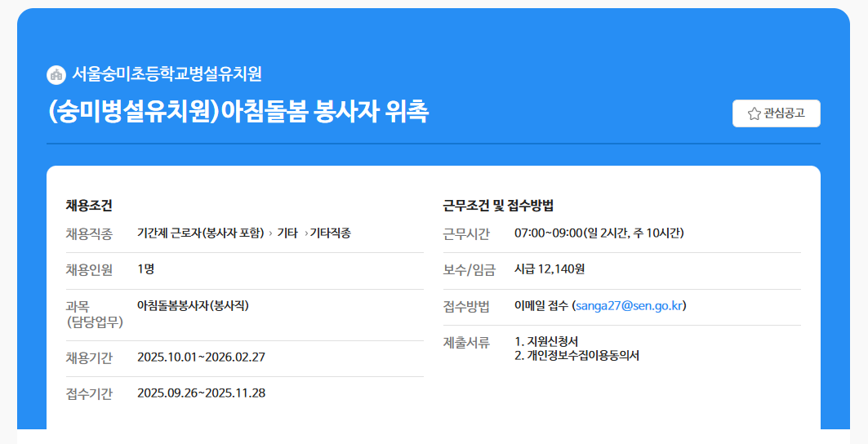Click the school building icon beside 서울숭미초등학교병설유치원
This screenshot has height=444, width=868.
[56, 74]
